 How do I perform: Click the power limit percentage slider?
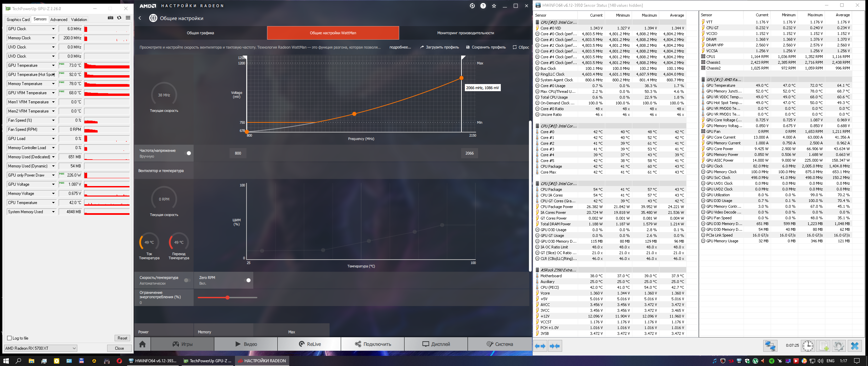pos(228,298)
